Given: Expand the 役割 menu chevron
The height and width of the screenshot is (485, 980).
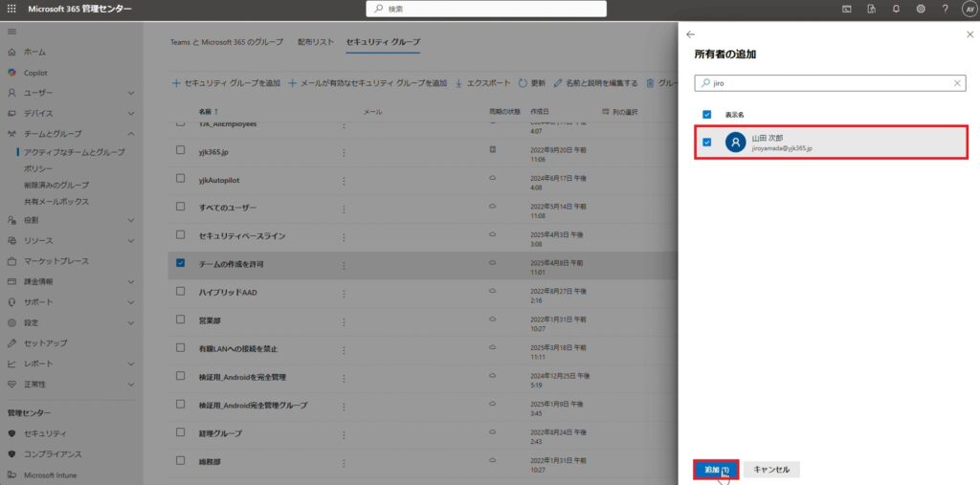Looking at the screenshot, I should tap(131, 220).
